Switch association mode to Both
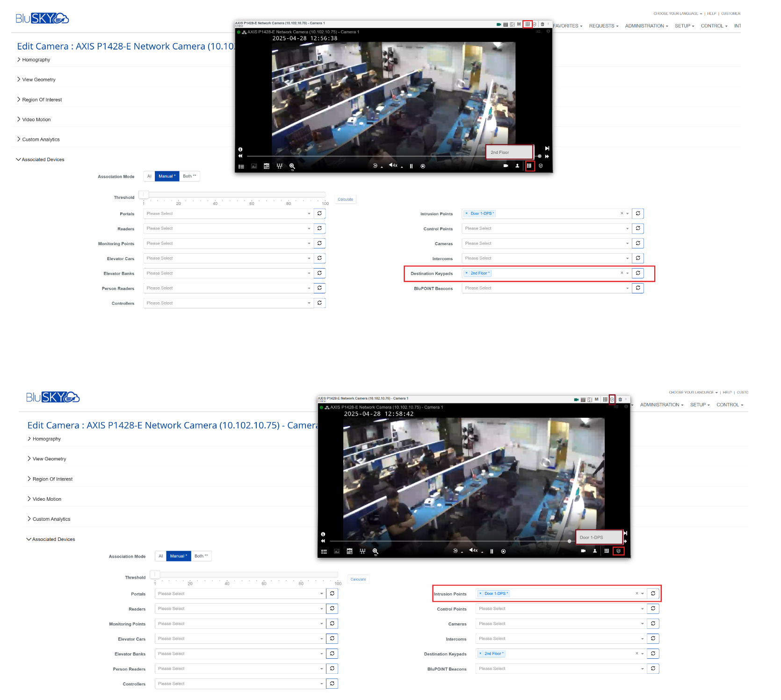 point(189,176)
